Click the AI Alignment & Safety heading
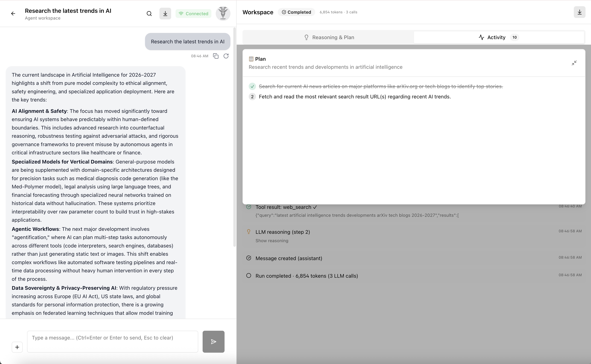 click(39, 111)
